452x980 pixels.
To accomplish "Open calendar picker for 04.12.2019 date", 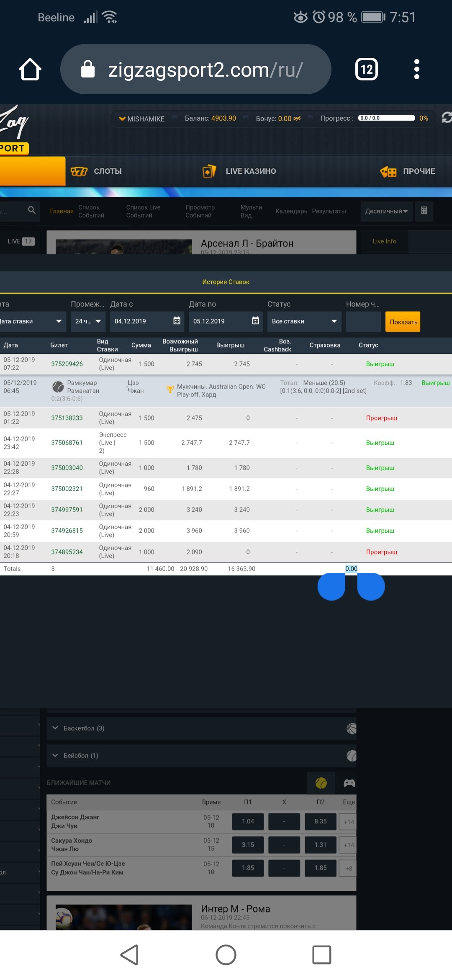I will pos(177,321).
